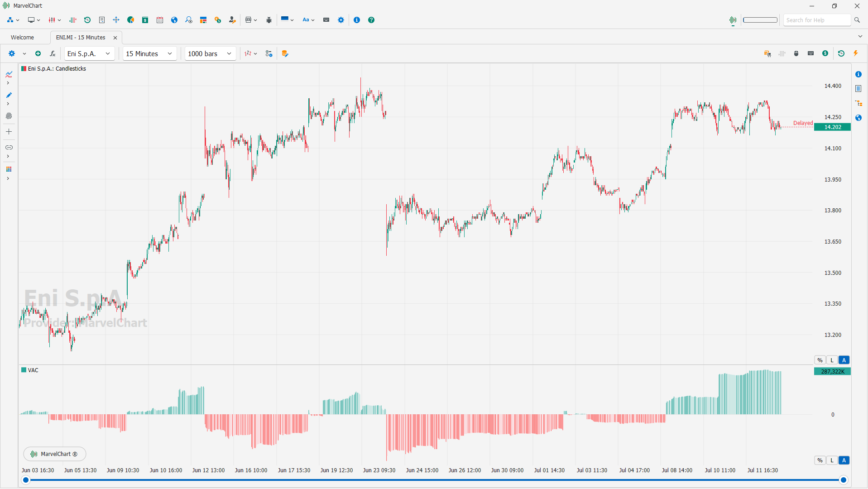The image size is (868, 489).
Task: Open the keyboard shortcuts icon in top toolbar
Action: [x=326, y=20]
